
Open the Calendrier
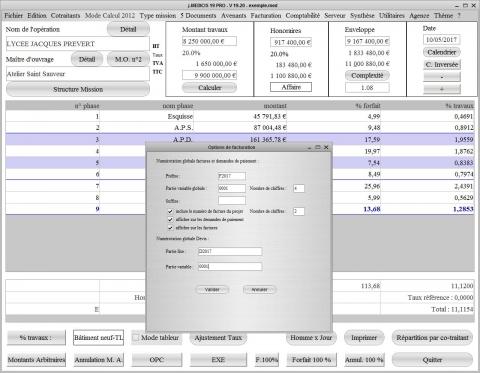(442, 52)
